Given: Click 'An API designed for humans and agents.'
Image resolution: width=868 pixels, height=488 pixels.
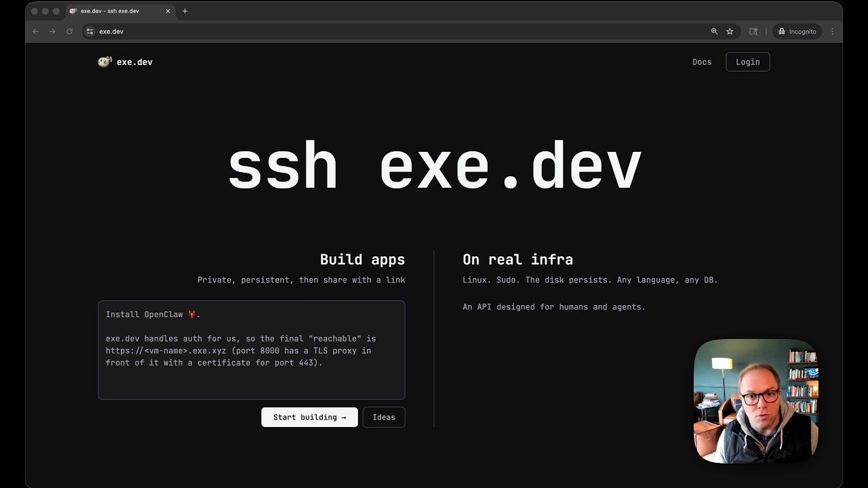Looking at the screenshot, I should point(554,307).
